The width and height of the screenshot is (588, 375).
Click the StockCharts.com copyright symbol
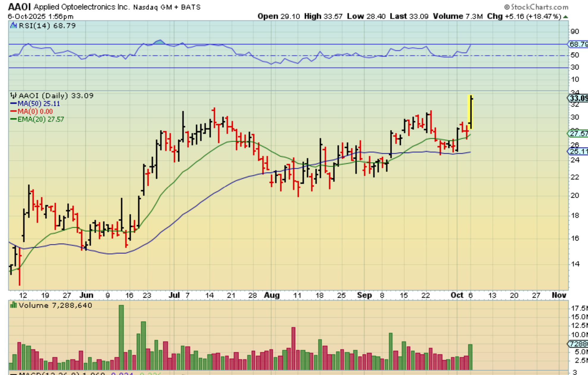tap(507, 7)
